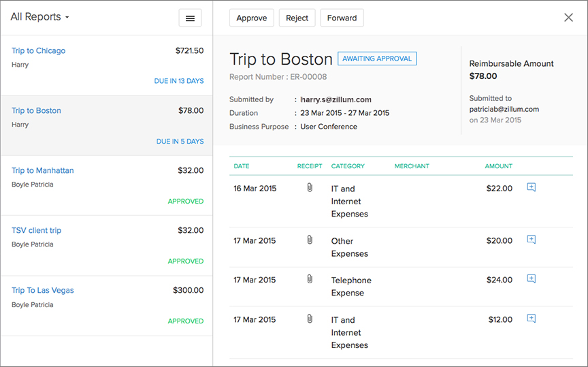Select the Trip to Manhattan report
This screenshot has height=367, width=588.
tap(43, 171)
